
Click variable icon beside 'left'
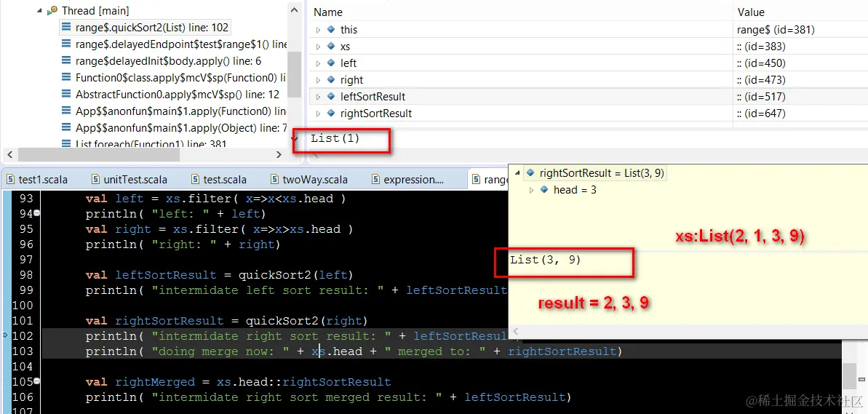click(331, 63)
